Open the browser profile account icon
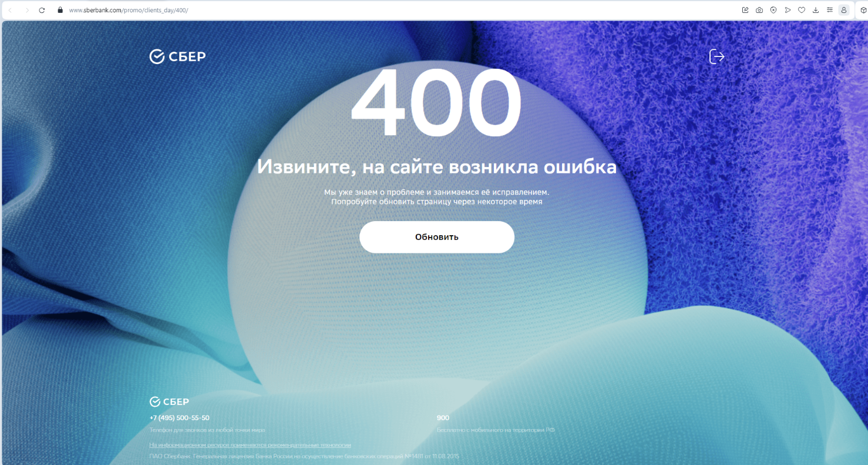 point(844,10)
